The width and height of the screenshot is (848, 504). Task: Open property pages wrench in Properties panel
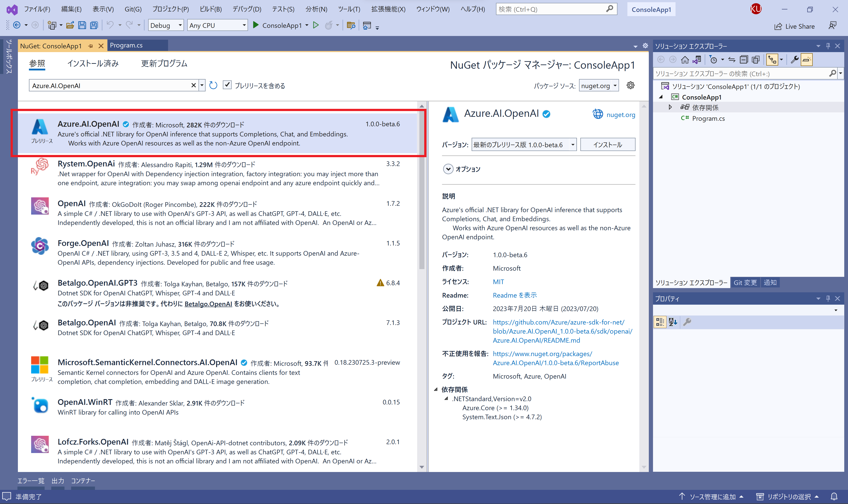[x=687, y=322]
